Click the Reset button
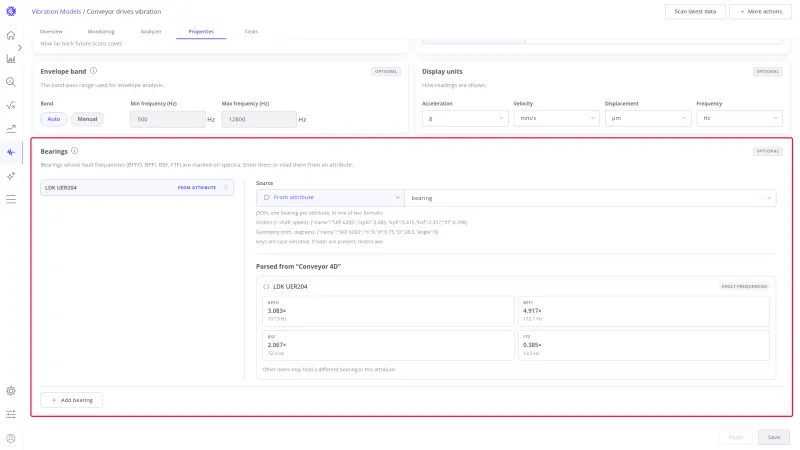This screenshot has height=450, width=800. click(x=736, y=437)
